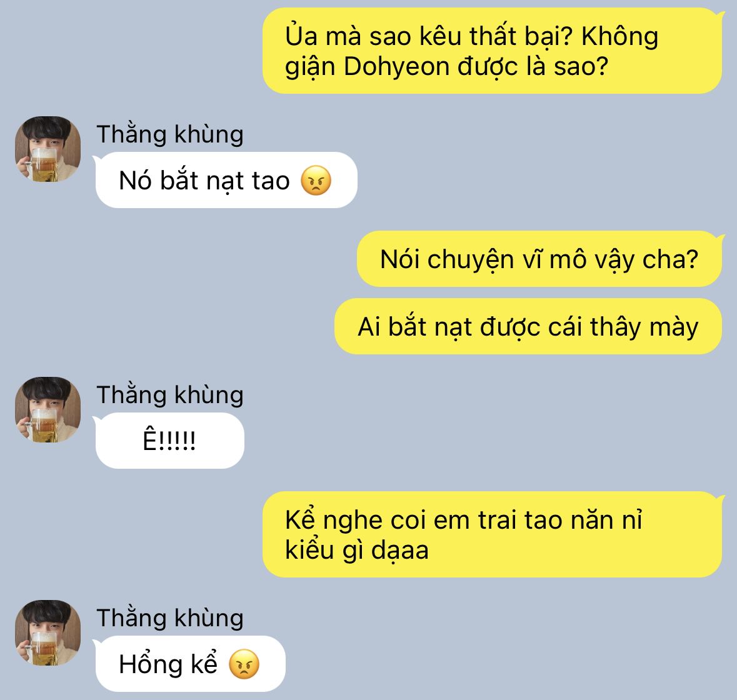This screenshot has width=737, height=700.
Task: Click the words "kiểu gì dạaa" in yellow bubble
Action: 357,550
